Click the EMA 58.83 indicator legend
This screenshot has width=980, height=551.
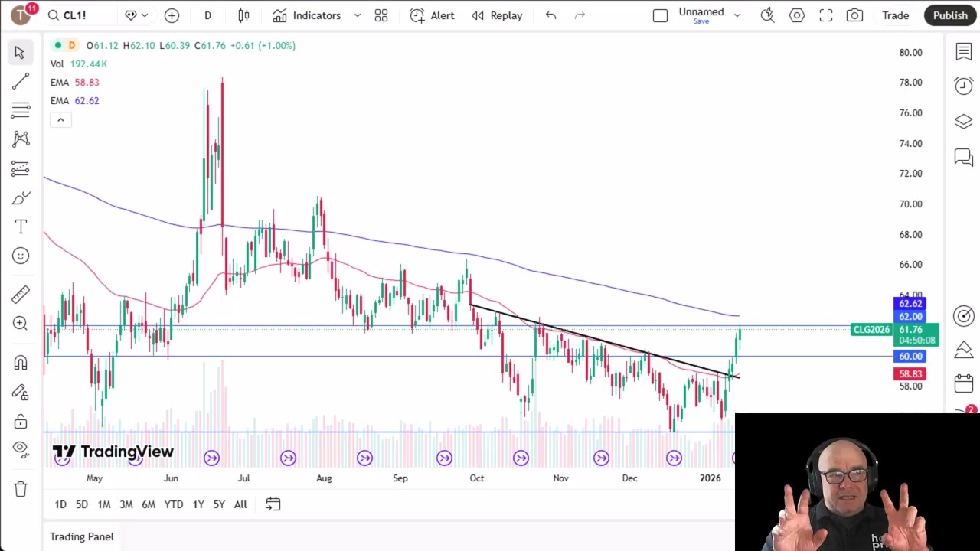pos(74,82)
